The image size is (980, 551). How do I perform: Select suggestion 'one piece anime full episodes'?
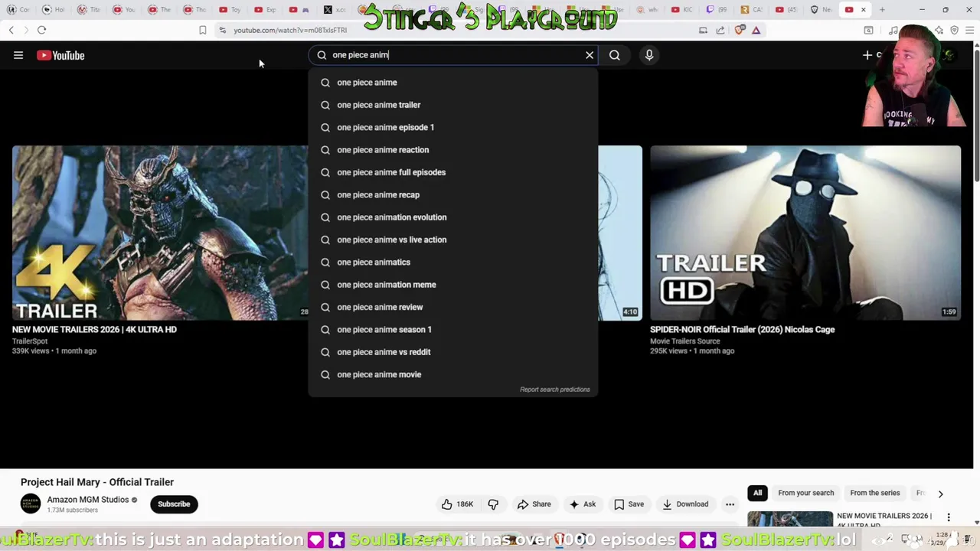453,172
